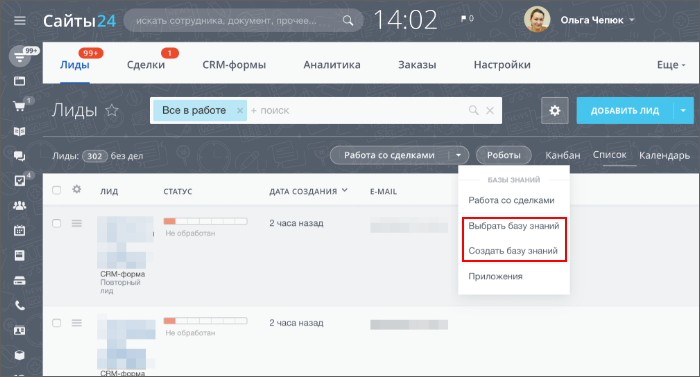Open the Заказы tab
Image resolution: width=700 pixels, height=377 pixels.
[417, 65]
